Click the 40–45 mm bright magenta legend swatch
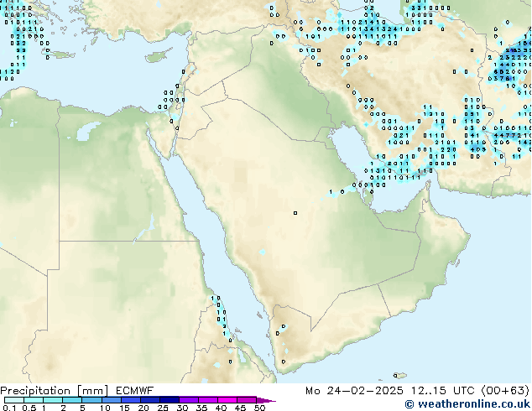This screenshot has width=532, height=411. (227, 400)
